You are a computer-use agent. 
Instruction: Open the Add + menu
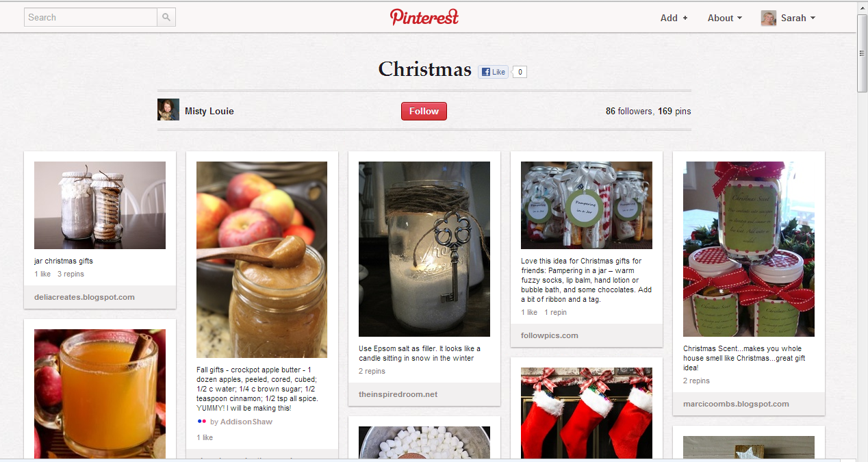tap(674, 18)
